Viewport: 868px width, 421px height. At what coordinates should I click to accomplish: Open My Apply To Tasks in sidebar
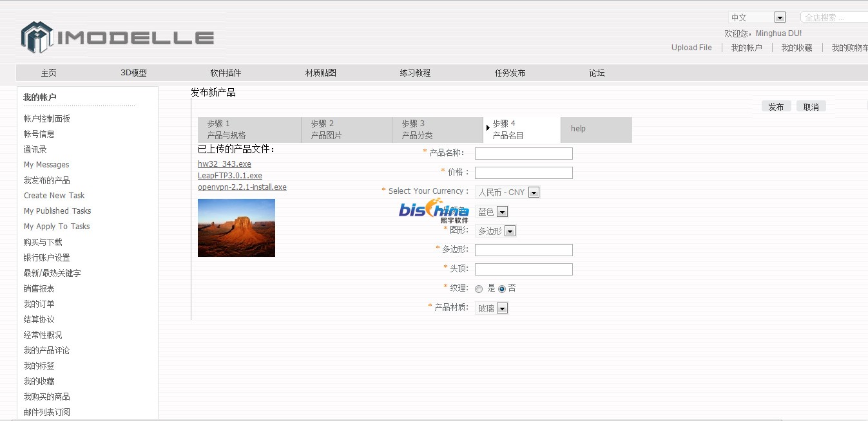pos(57,227)
